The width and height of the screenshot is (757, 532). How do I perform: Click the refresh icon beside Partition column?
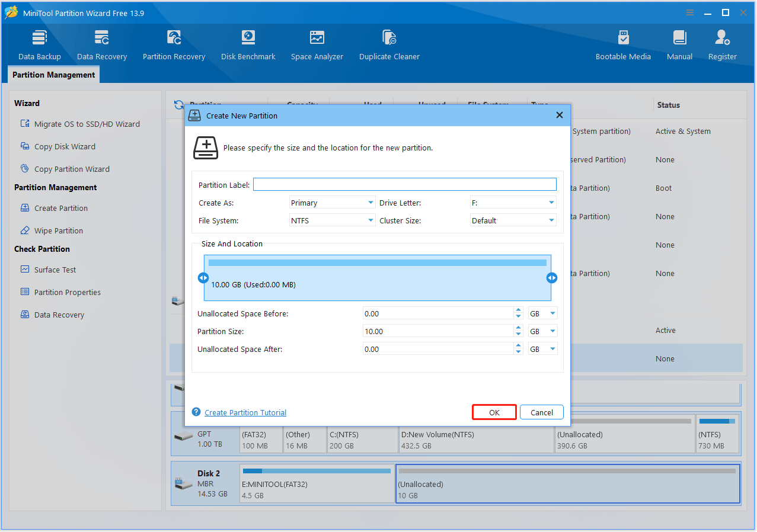[x=178, y=105]
